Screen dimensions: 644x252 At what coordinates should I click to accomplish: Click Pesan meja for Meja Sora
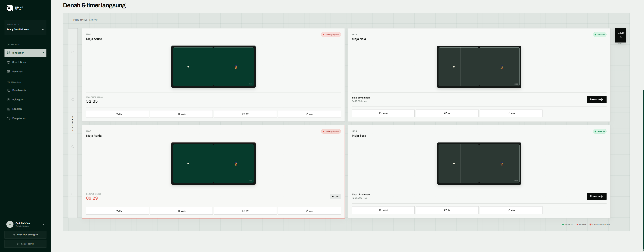click(596, 196)
